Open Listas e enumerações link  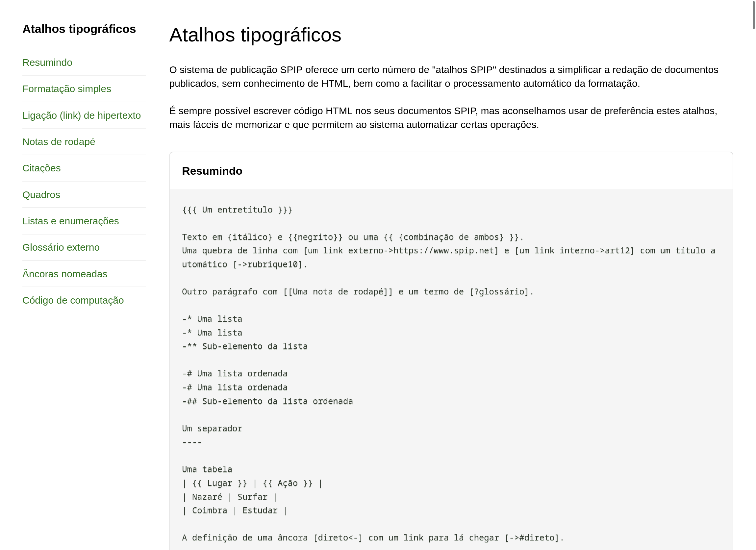(70, 221)
